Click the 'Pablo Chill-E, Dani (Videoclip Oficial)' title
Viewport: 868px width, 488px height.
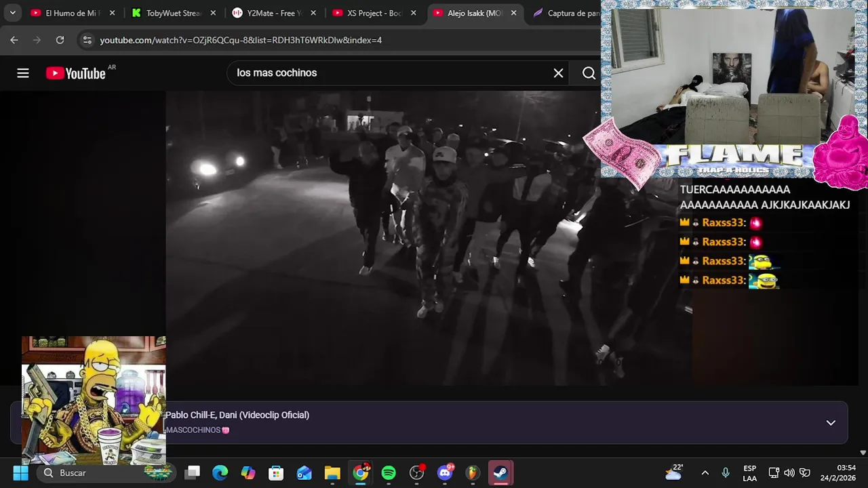(x=237, y=415)
